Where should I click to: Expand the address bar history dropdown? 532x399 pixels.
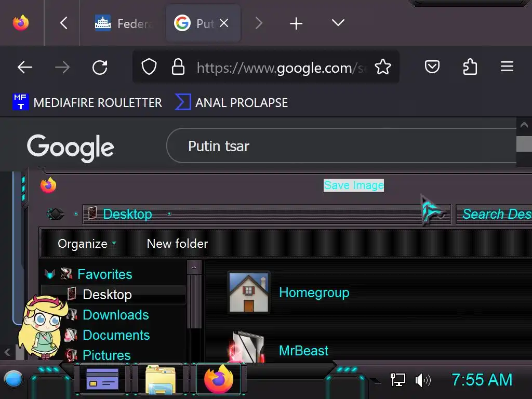tap(441, 215)
